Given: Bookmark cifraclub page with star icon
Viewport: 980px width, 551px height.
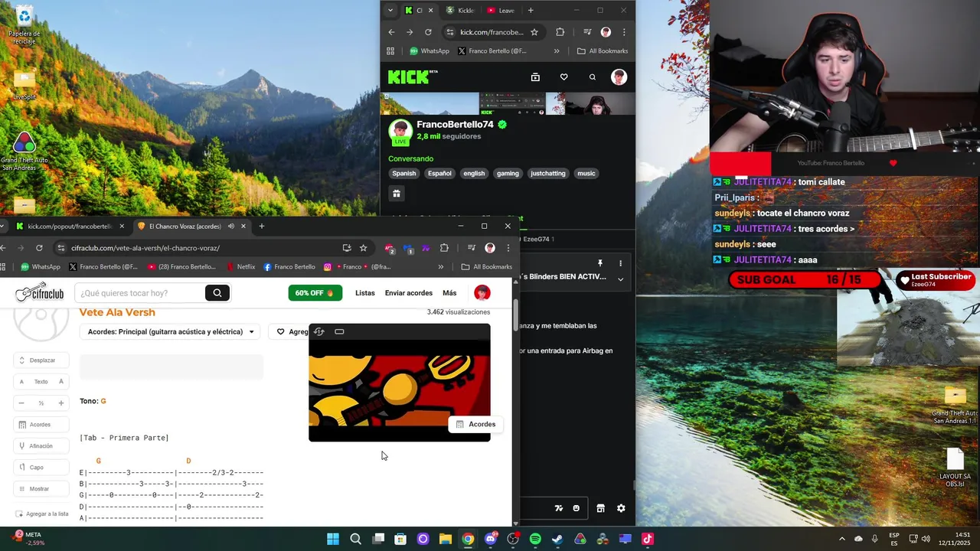Looking at the screenshot, I should pos(363,248).
